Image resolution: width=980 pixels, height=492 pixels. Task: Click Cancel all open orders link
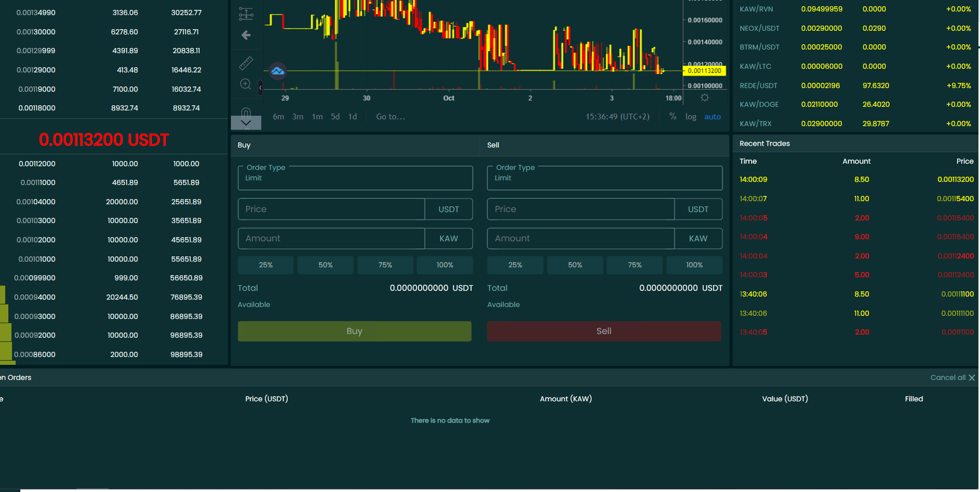click(x=948, y=377)
